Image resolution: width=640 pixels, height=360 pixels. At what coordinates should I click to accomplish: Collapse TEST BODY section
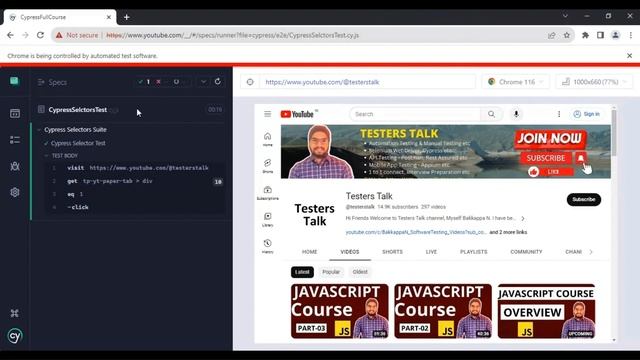pyautogui.click(x=61, y=156)
